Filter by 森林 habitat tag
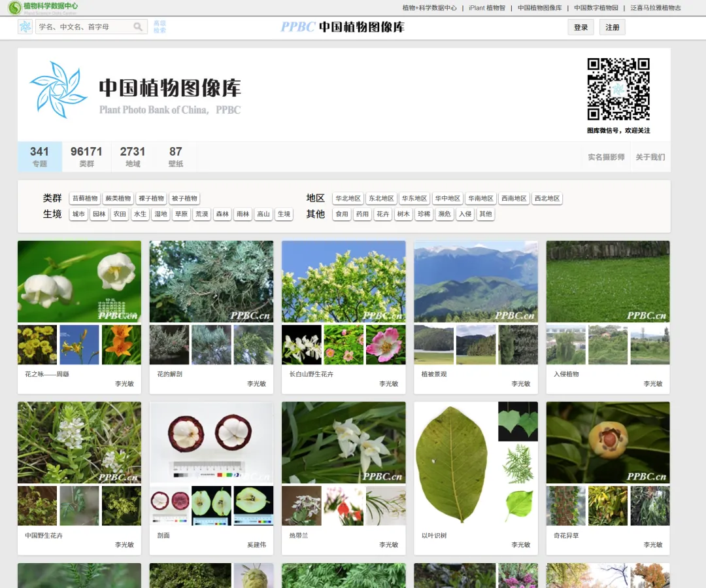Image resolution: width=706 pixels, height=588 pixels. coord(222,214)
